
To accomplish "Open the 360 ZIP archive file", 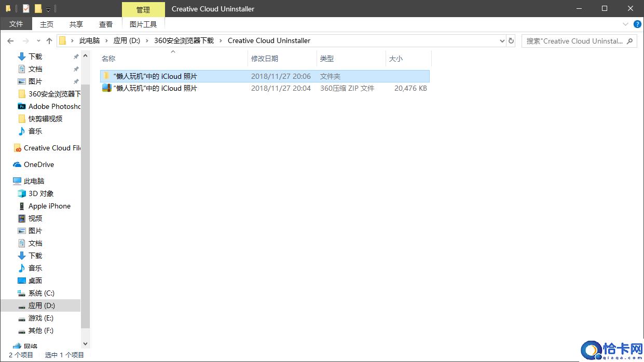I will (155, 89).
